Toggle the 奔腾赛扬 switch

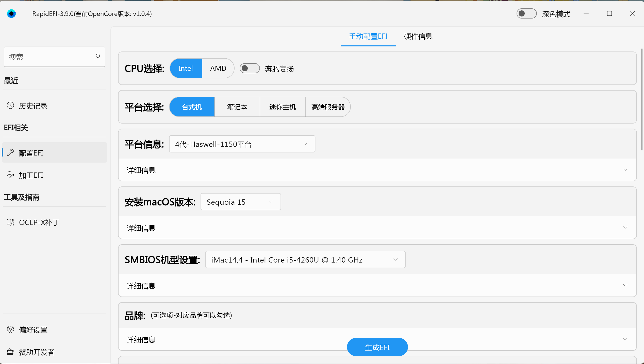(x=250, y=68)
